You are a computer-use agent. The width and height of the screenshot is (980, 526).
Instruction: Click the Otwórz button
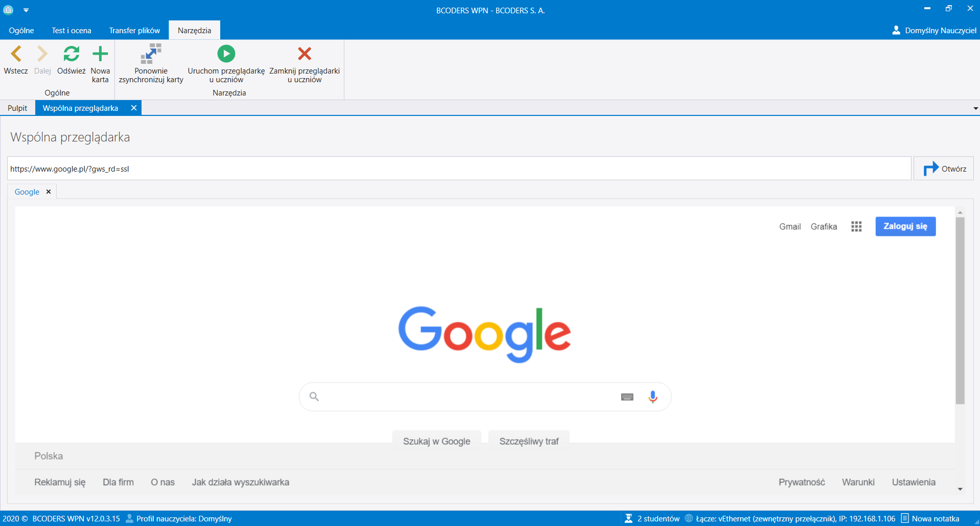coord(944,169)
